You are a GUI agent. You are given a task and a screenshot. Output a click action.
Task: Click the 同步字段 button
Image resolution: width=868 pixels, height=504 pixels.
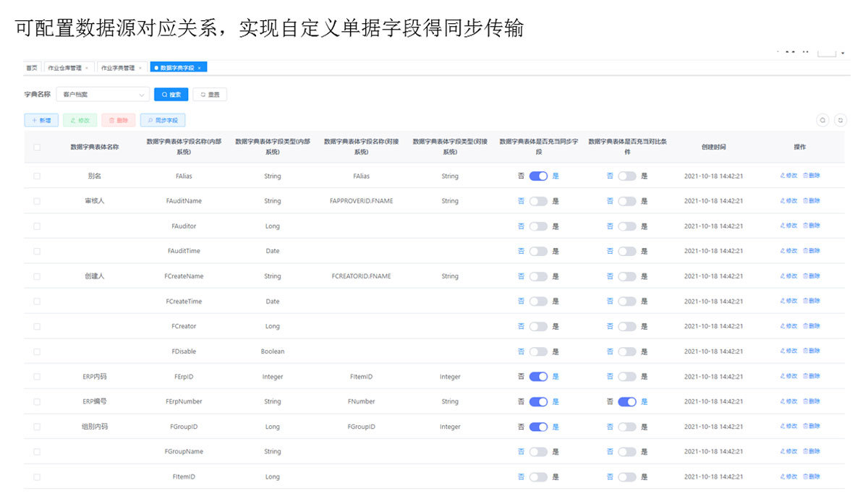(x=163, y=120)
